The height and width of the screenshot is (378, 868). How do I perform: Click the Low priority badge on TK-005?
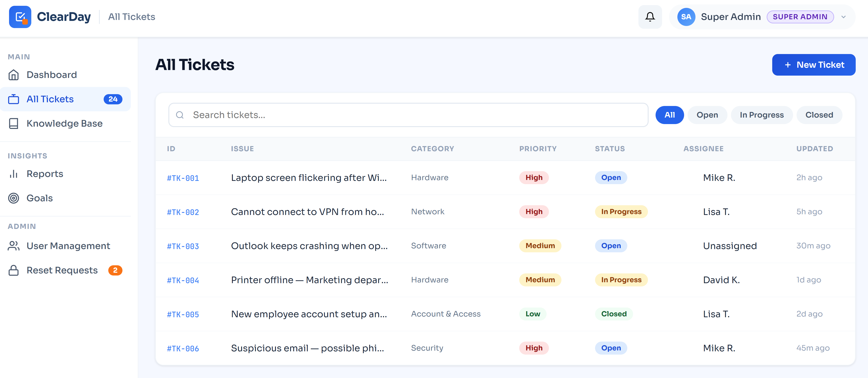point(532,314)
